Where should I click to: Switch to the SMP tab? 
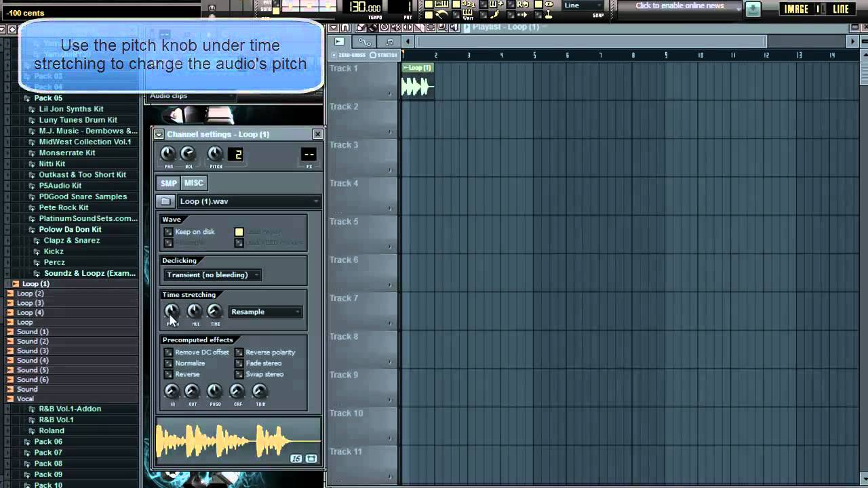[x=168, y=183]
